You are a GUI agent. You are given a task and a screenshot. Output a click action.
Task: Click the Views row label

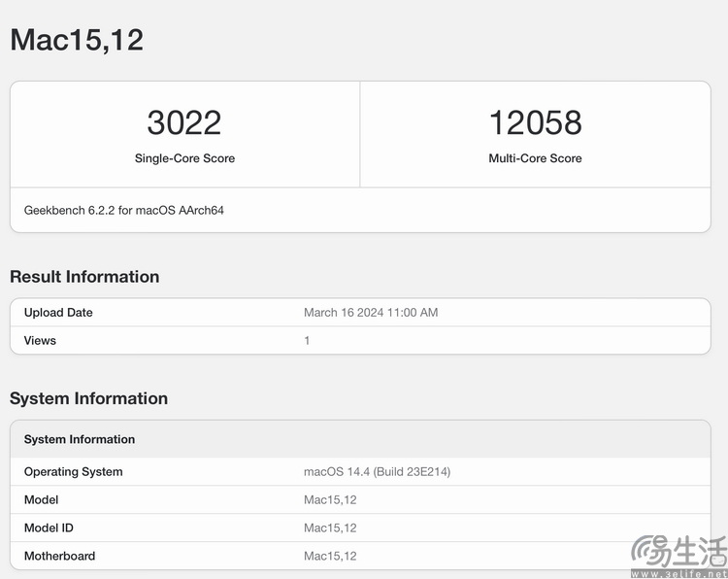[40, 341]
